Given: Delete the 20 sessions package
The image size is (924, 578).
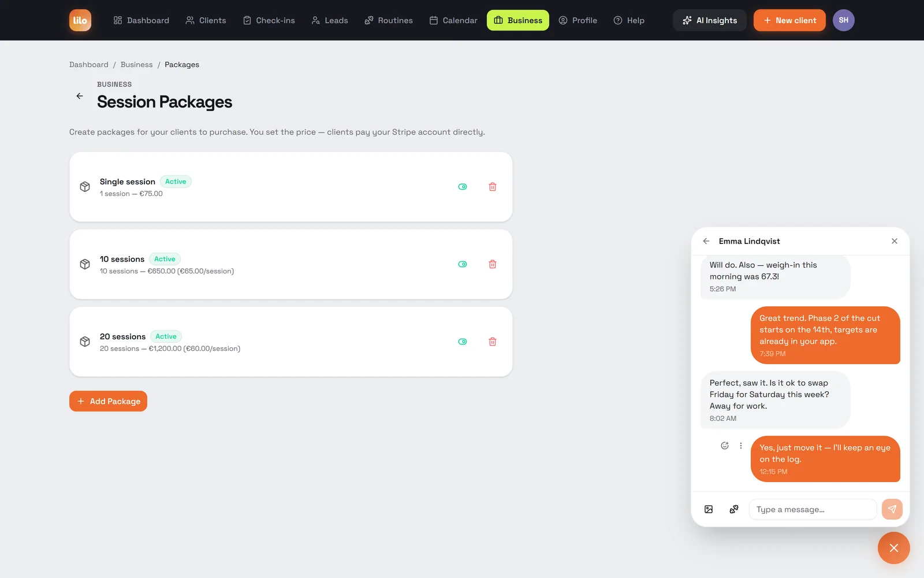Looking at the screenshot, I should (x=493, y=342).
